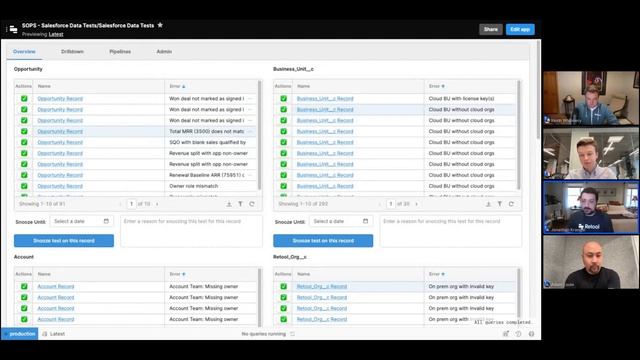Open the Admin tab
This screenshot has width=640, height=360.
pyautogui.click(x=164, y=51)
